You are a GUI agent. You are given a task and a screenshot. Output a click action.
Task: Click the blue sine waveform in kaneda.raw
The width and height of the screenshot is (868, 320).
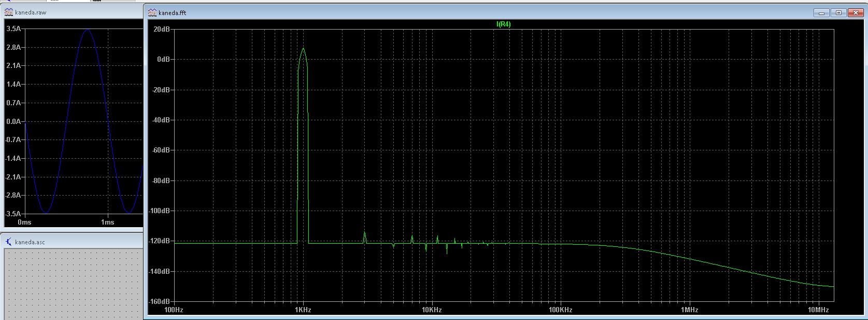[87, 30]
